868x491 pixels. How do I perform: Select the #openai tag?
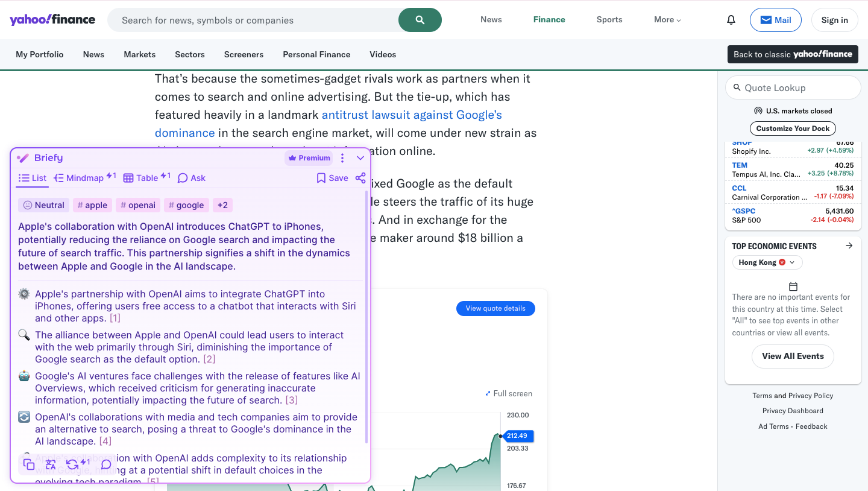point(138,205)
